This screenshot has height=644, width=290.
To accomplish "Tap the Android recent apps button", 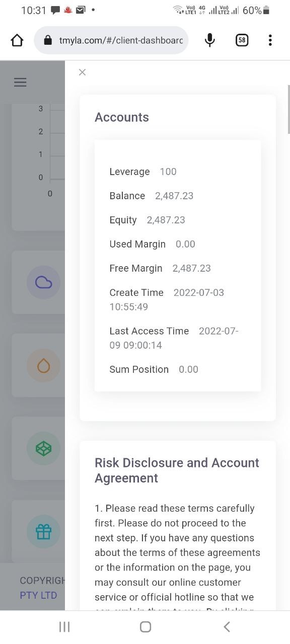I will tap(64, 626).
